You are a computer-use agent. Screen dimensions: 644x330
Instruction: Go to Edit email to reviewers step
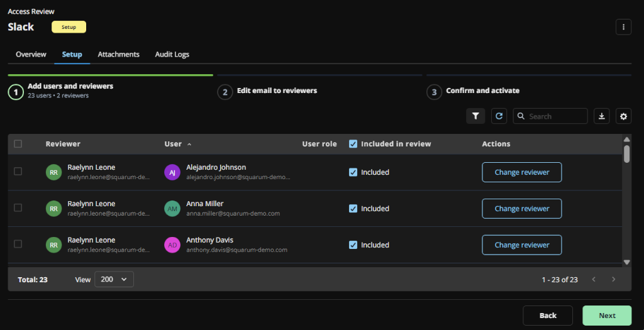(277, 91)
